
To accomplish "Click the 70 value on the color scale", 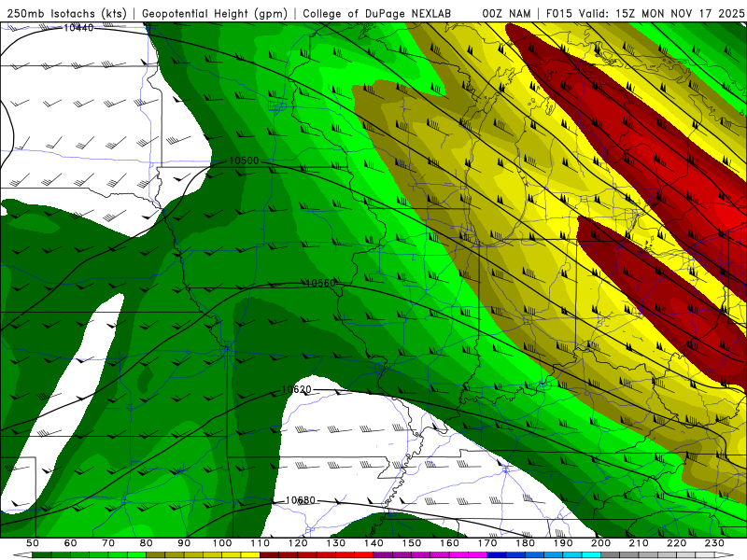I will pyautogui.click(x=108, y=543).
